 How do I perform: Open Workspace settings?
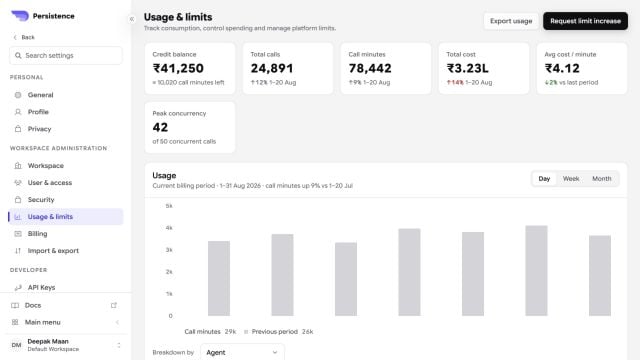[x=66, y=166]
